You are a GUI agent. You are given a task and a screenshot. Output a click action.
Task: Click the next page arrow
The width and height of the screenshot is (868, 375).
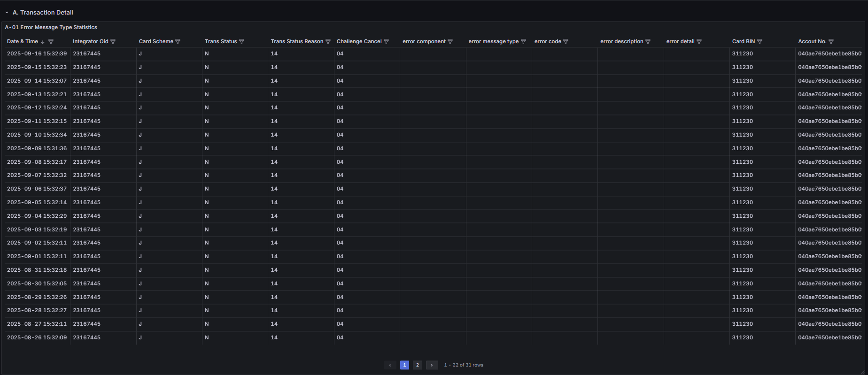click(432, 365)
